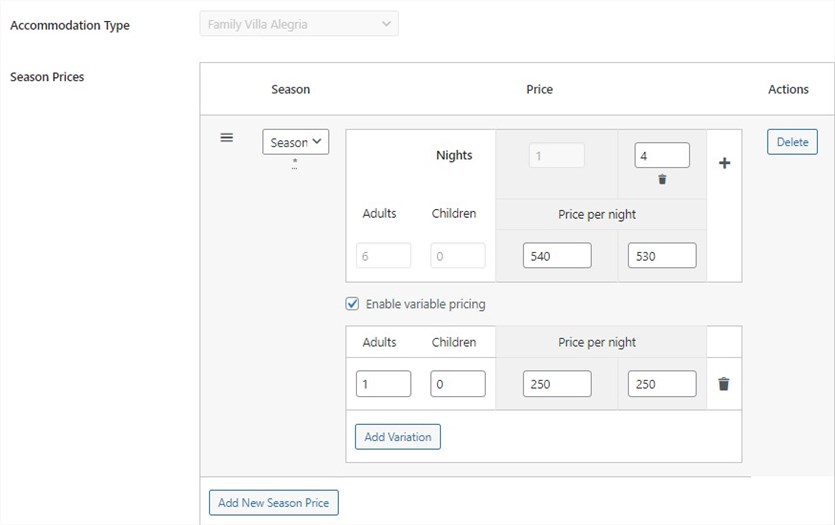Viewport: 835px width, 525px height.
Task: Edit the base price field showing 530
Action: 662,255
